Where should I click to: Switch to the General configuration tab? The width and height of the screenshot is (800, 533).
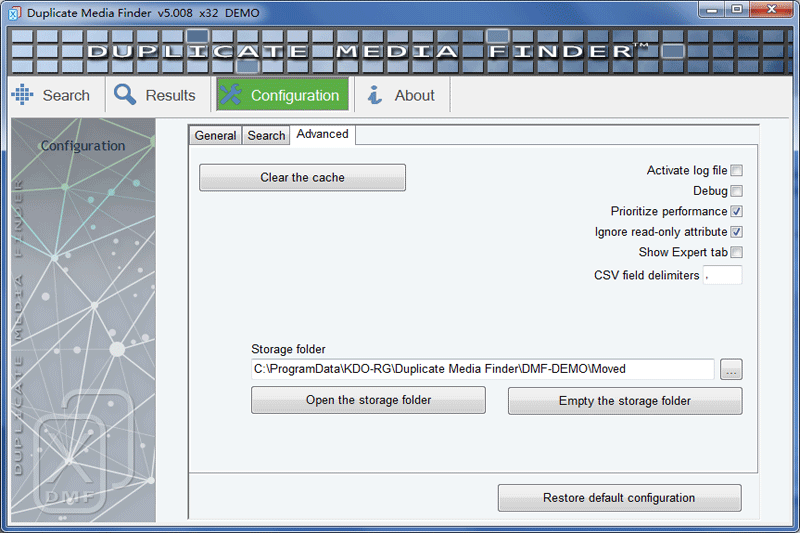point(215,136)
